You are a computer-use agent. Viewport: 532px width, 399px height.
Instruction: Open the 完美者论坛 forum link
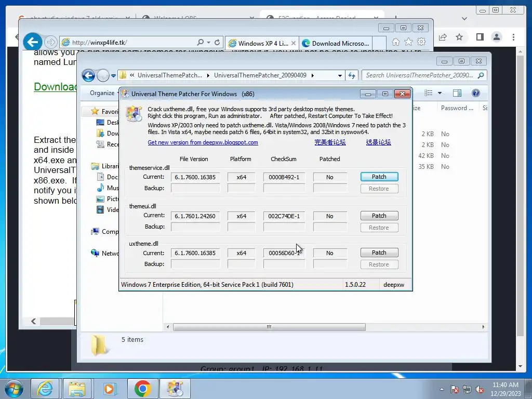click(x=330, y=142)
